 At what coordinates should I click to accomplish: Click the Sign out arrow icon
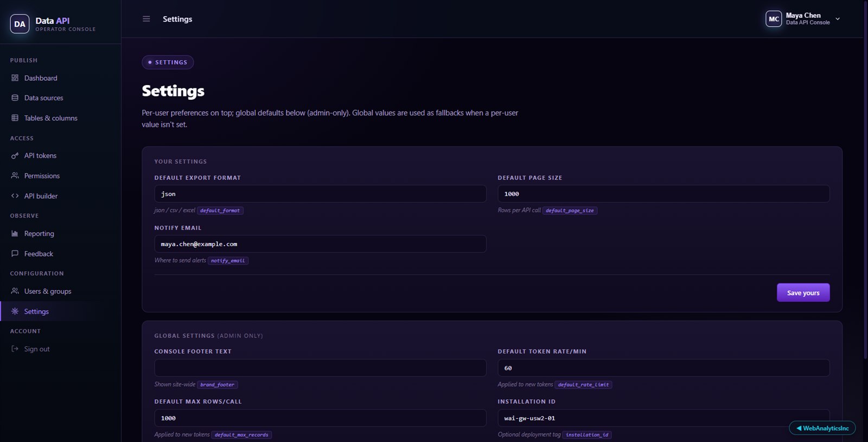[15, 349]
